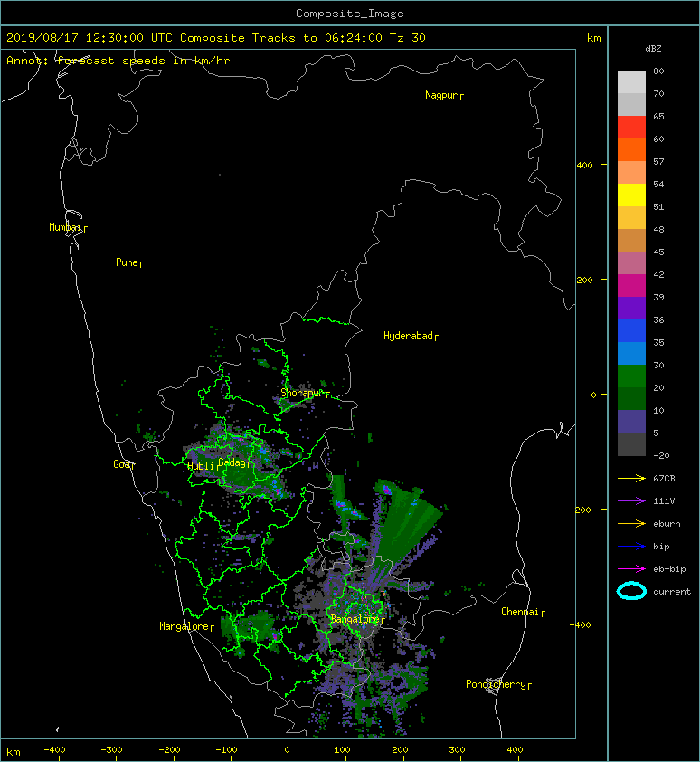Click the yellow 67CB track arrow icon
Viewport: 700px width, 762px height.
click(631, 478)
